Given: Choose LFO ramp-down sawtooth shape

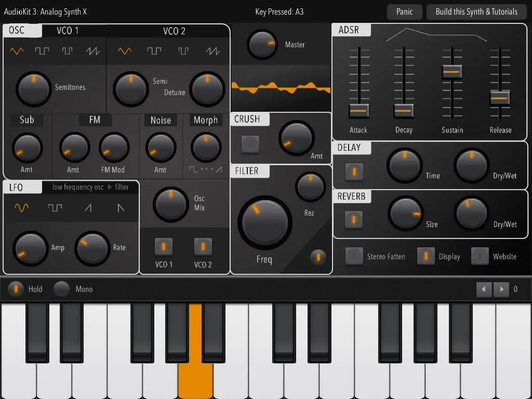Looking at the screenshot, I should [121, 207].
